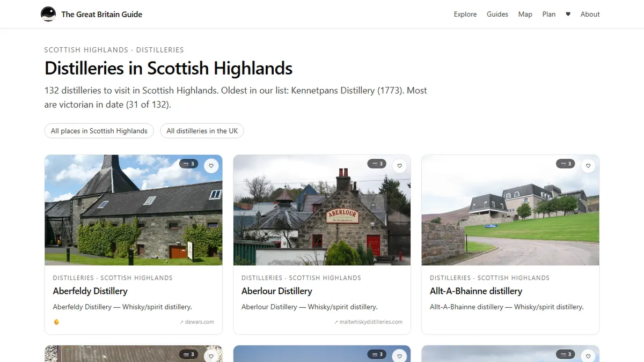Viewport: 644px width, 362px height.
Task: Click The Great Britain Guide logo icon
Action: pos(48,14)
